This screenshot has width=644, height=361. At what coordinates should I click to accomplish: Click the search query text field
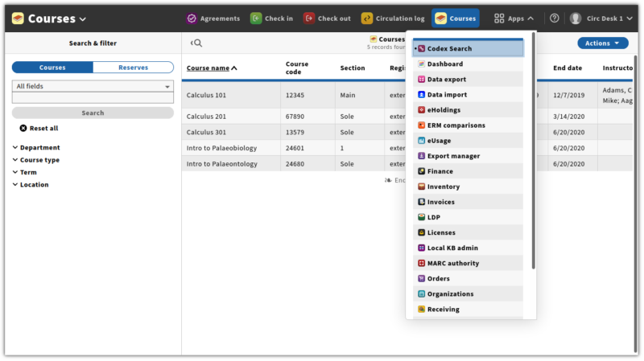(x=93, y=98)
